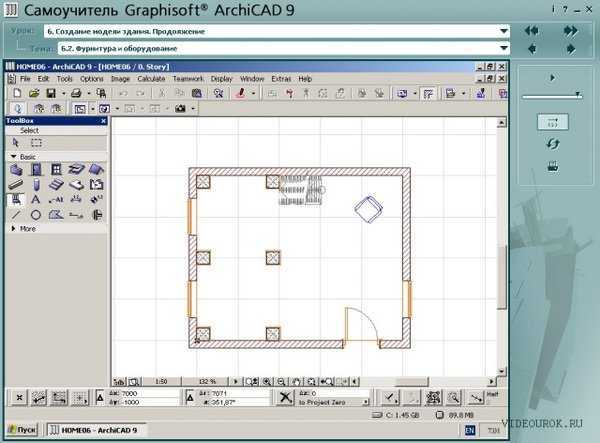Select the Wall tool in ToolBox
Viewport: 600px width, 443px height.
coord(16,169)
